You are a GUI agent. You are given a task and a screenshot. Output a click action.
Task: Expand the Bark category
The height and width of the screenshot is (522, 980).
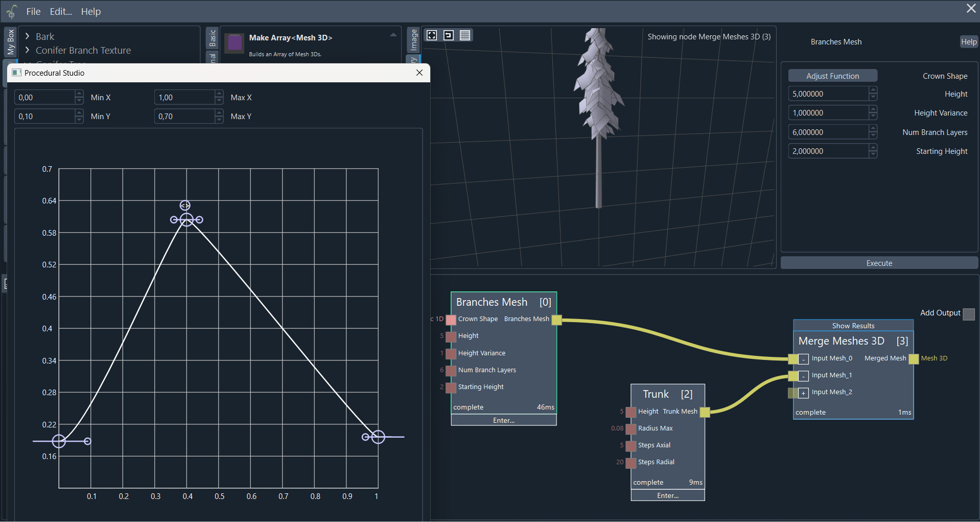coord(27,36)
